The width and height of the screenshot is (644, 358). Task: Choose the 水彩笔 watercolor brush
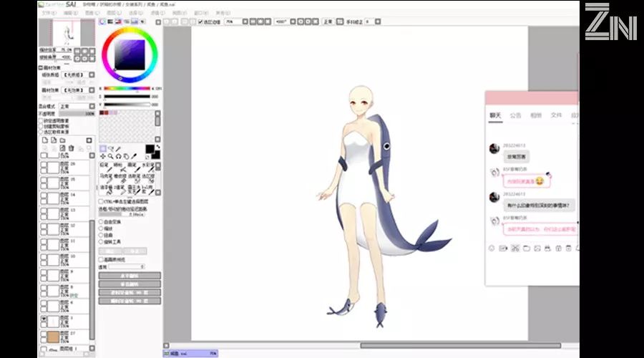147,167
